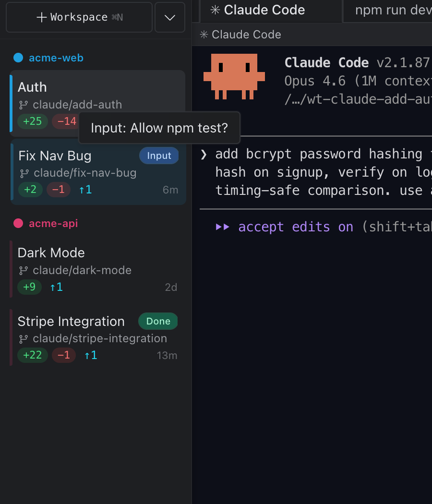Image resolution: width=432 pixels, height=504 pixels.
Task: Click branch icon beside claude/dark-mode
Action: tap(23, 271)
